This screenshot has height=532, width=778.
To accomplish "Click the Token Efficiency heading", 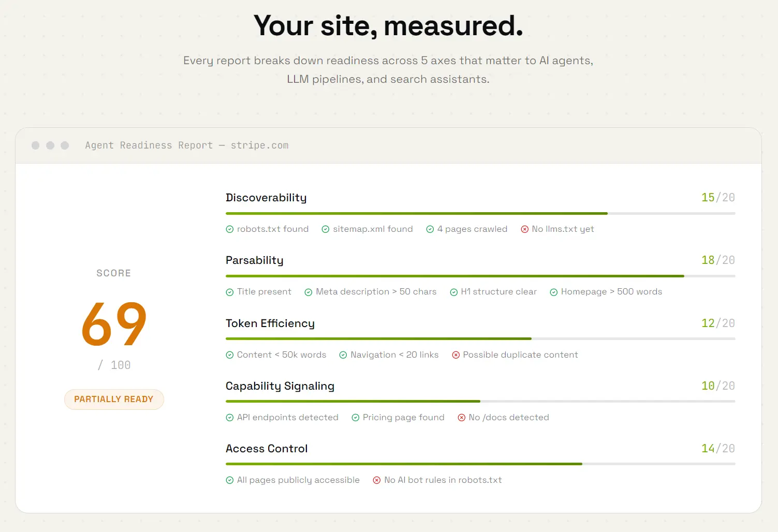I will tap(270, 323).
